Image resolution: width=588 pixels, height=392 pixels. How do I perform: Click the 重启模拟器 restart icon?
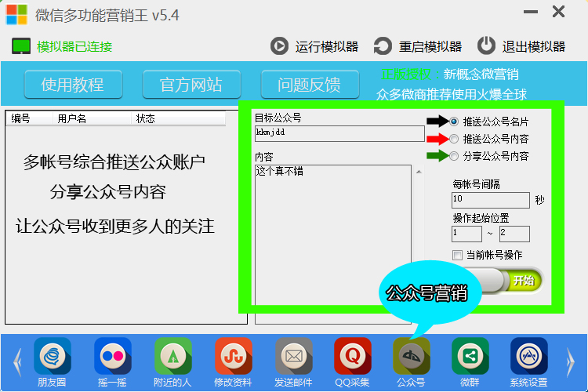[x=383, y=46]
